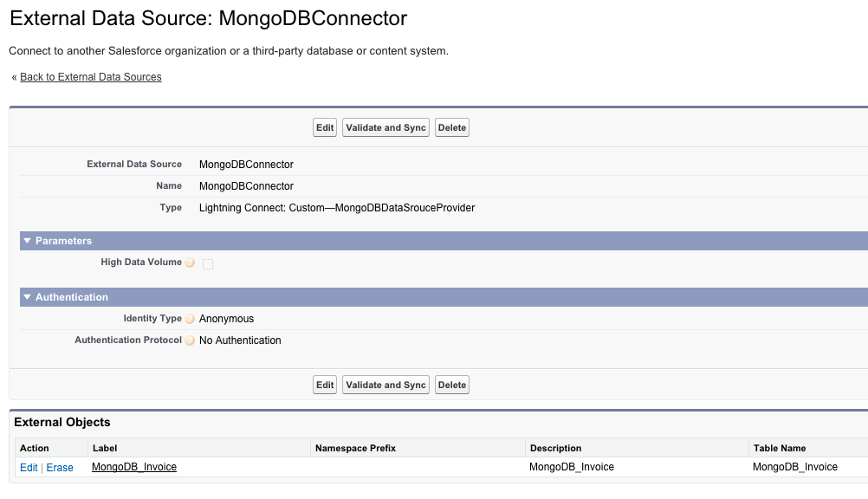Click the bottom Validate and Sync button

click(385, 385)
